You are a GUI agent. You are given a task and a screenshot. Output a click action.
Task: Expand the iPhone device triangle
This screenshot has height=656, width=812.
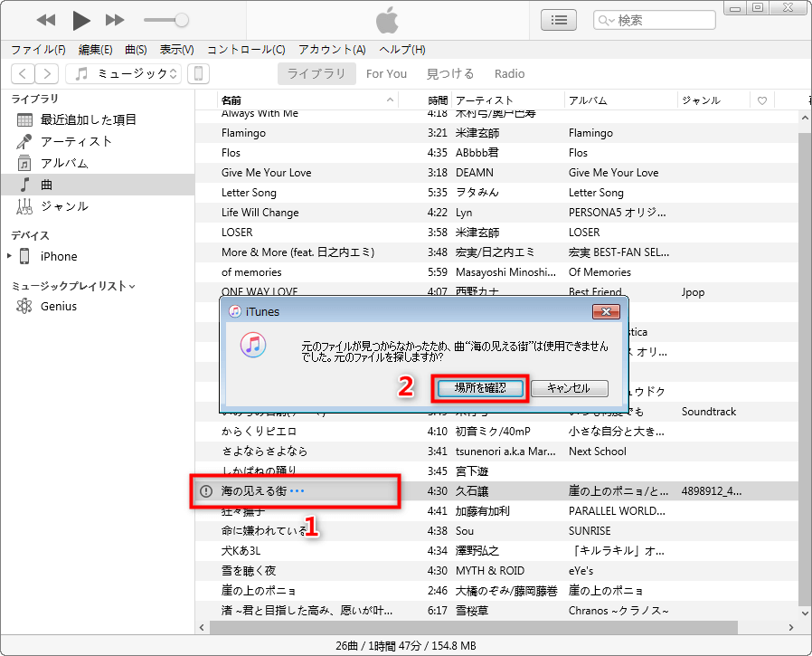[9, 256]
